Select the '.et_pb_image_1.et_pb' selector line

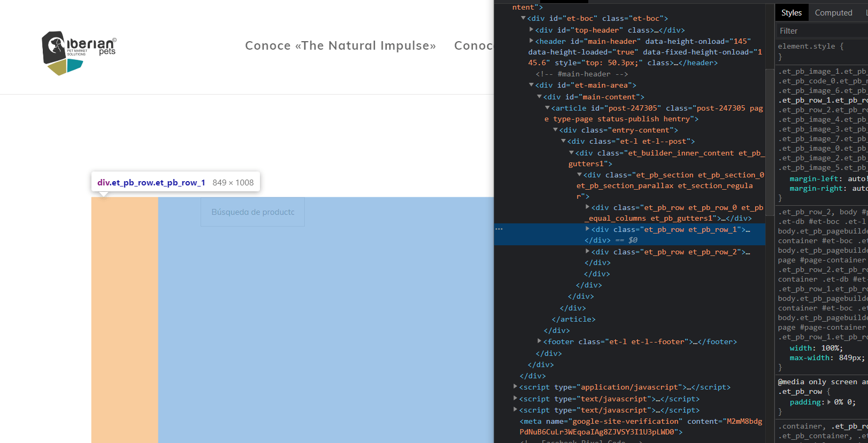(x=823, y=72)
